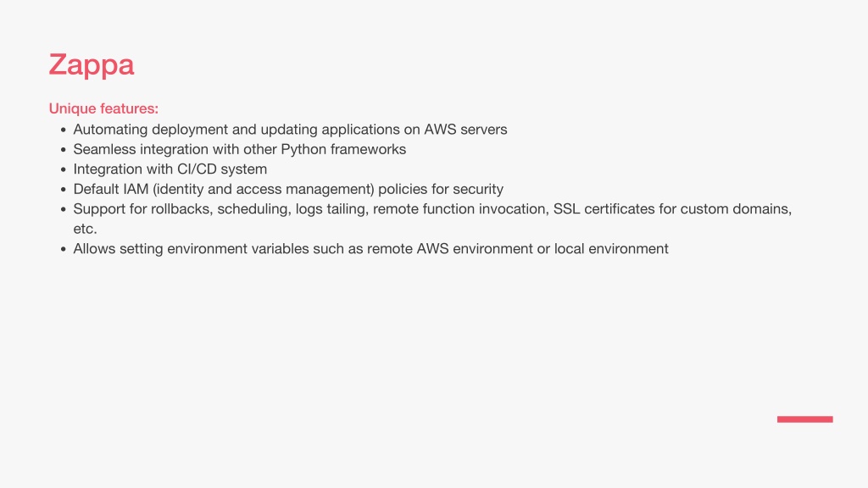Select the Default IAM policies bullet text

288,189
